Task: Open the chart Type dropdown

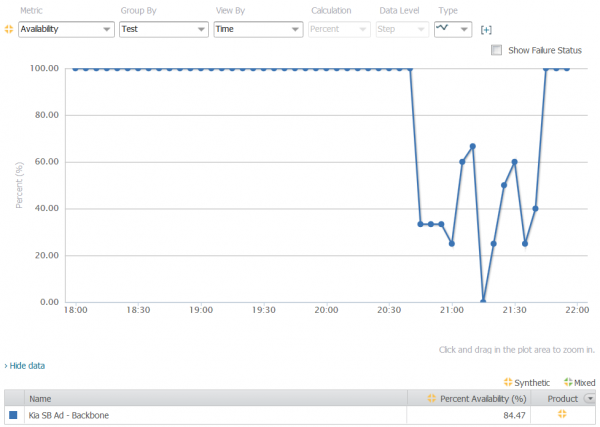Action: [x=453, y=29]
